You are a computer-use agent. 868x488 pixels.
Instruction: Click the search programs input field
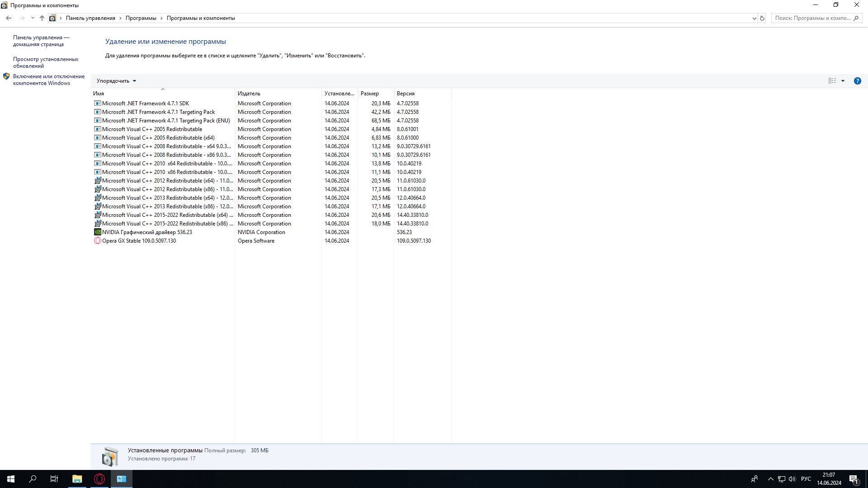[812, 18]
